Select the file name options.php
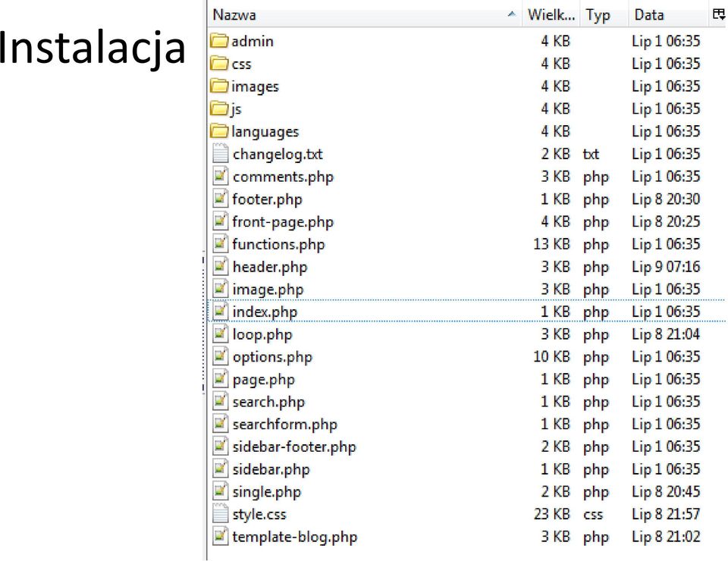Viewport: 728px width, 561px height. coord(272,357)
